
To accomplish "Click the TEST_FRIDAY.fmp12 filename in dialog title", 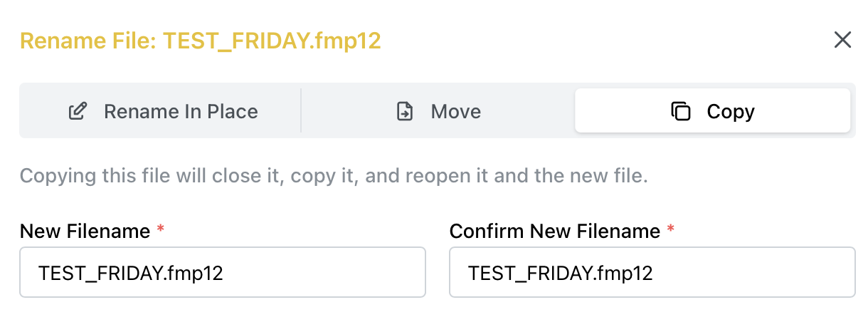I will coord(272,41).
